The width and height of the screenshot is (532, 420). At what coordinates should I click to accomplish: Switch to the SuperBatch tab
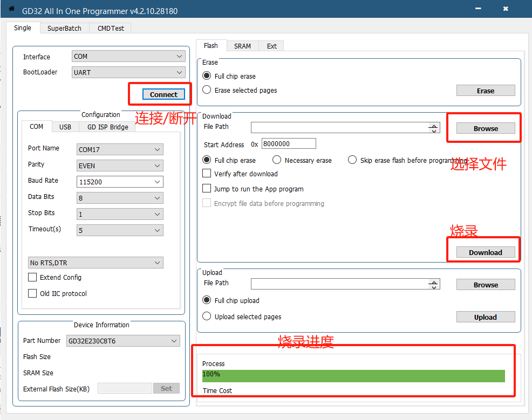point(64,29)
